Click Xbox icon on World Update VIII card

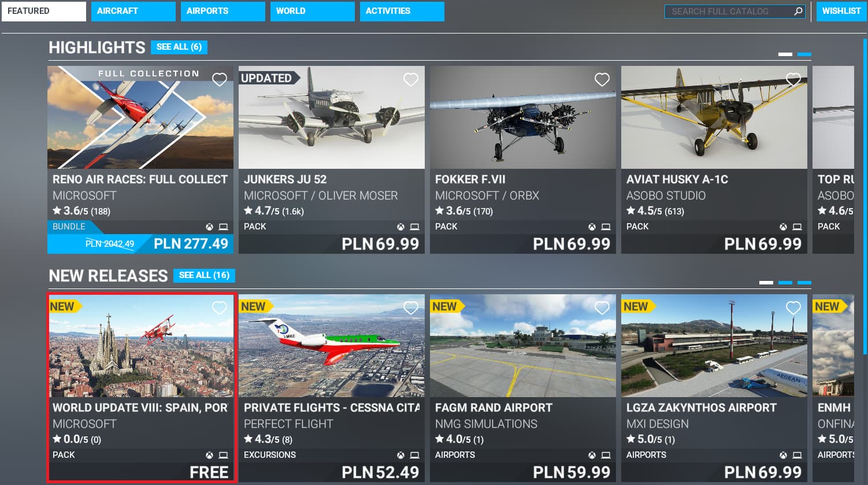pyautogui.click(x=209, y=456)
